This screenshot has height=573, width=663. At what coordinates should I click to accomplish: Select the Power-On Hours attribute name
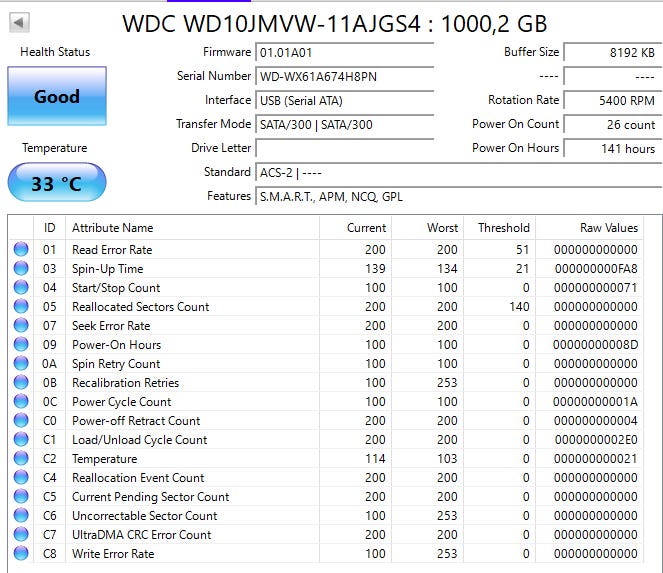(x=117, y=345)
